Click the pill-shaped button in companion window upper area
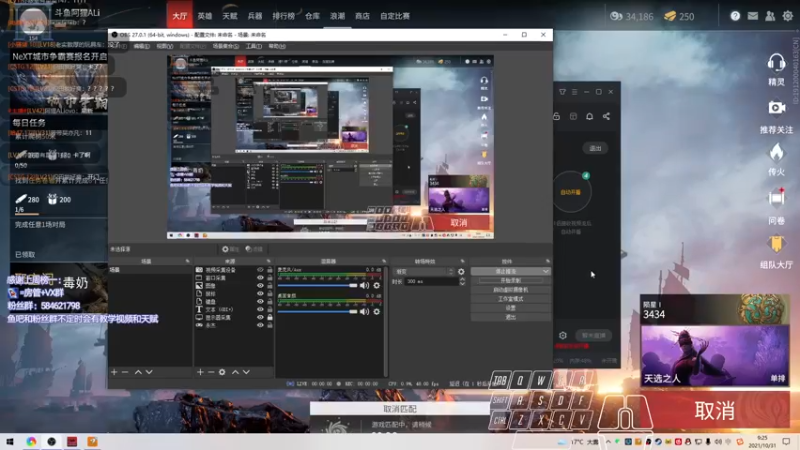 pos(595,148)
